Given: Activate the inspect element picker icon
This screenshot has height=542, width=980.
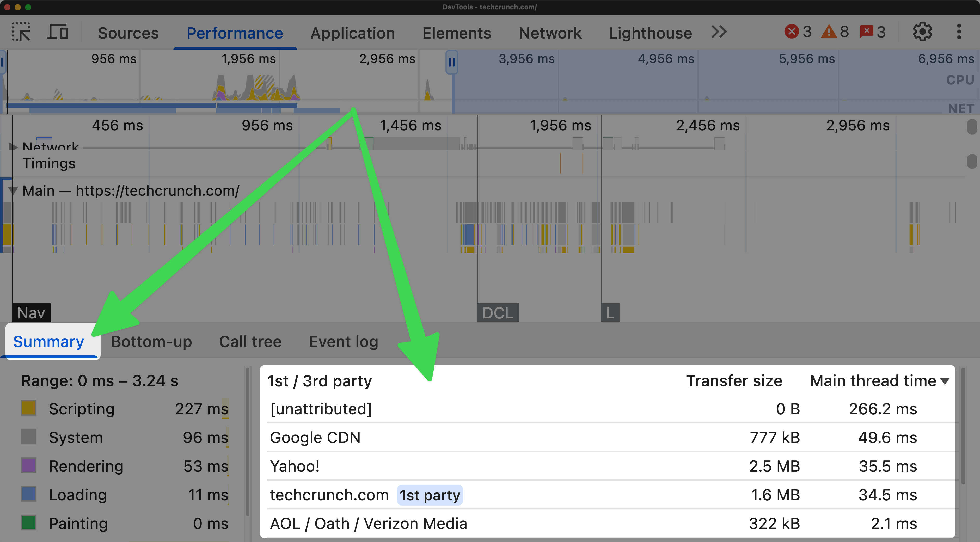Looking at the screenshot, I should click(x=21, y=32).
